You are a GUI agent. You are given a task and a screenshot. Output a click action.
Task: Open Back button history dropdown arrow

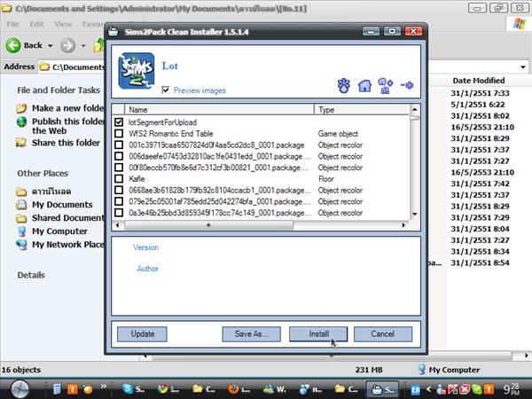(x=51, y=46)
